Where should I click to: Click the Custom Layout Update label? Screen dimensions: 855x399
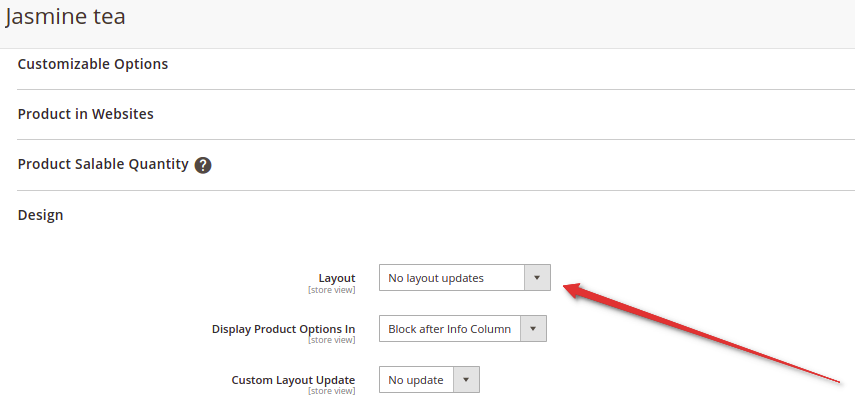pyautogui.click(x=293, y=380)
